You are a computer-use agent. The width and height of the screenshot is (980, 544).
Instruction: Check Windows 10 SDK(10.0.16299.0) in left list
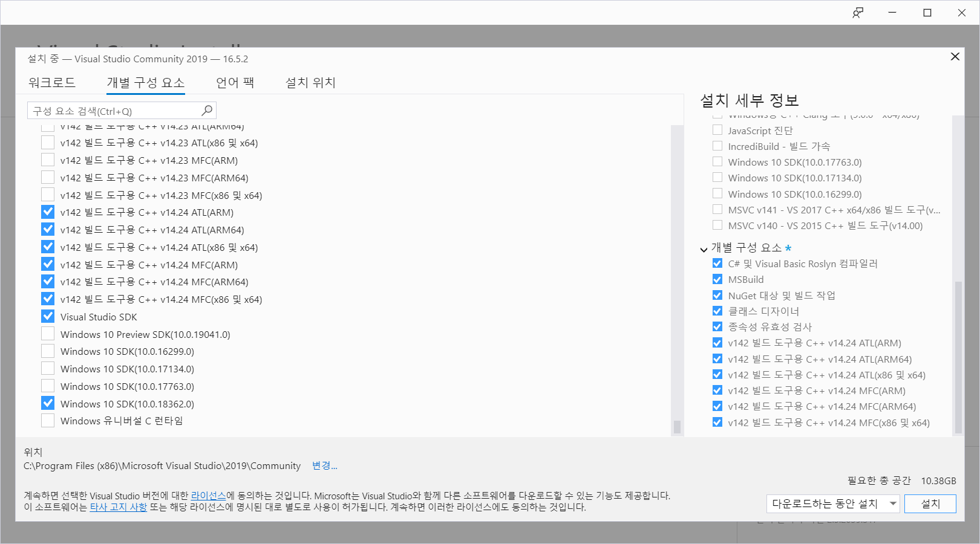tap(48, 351)
